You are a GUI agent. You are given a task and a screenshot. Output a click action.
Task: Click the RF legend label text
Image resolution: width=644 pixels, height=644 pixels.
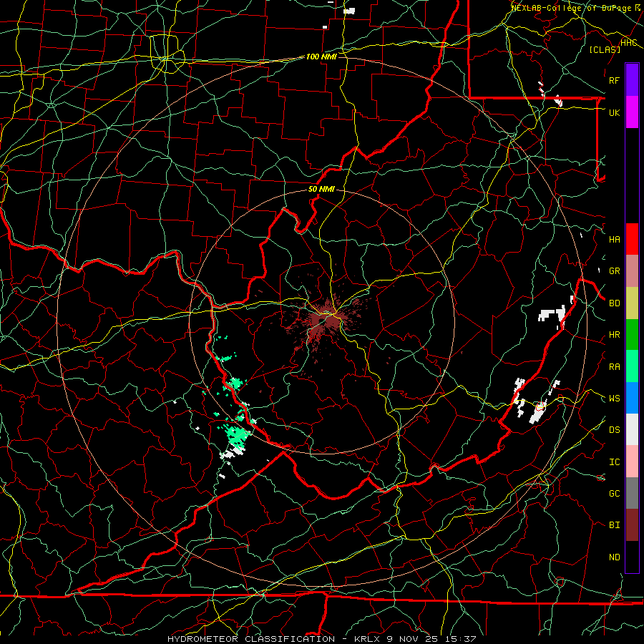(615, 80)
